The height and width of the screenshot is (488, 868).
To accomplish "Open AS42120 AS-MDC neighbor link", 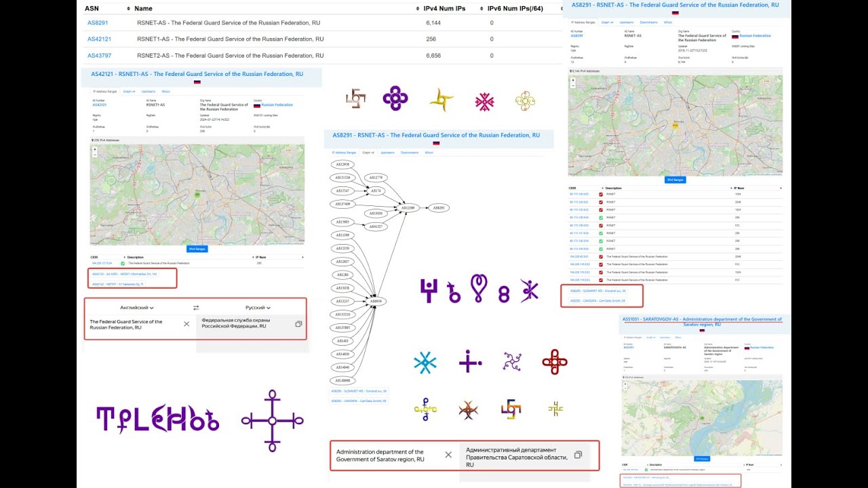I will pos(125,274).
